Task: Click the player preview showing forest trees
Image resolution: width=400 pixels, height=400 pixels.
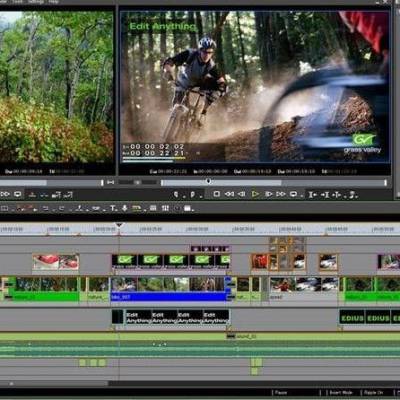Action: point(57,87)
